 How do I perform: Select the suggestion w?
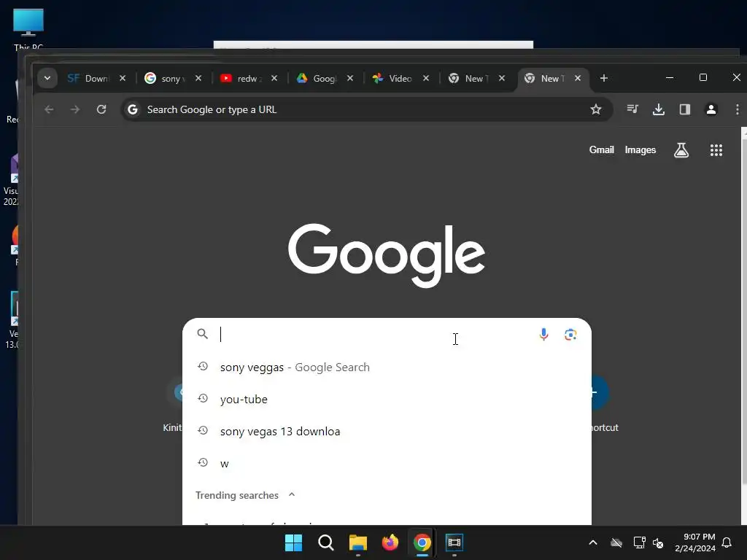click(387, 463)
